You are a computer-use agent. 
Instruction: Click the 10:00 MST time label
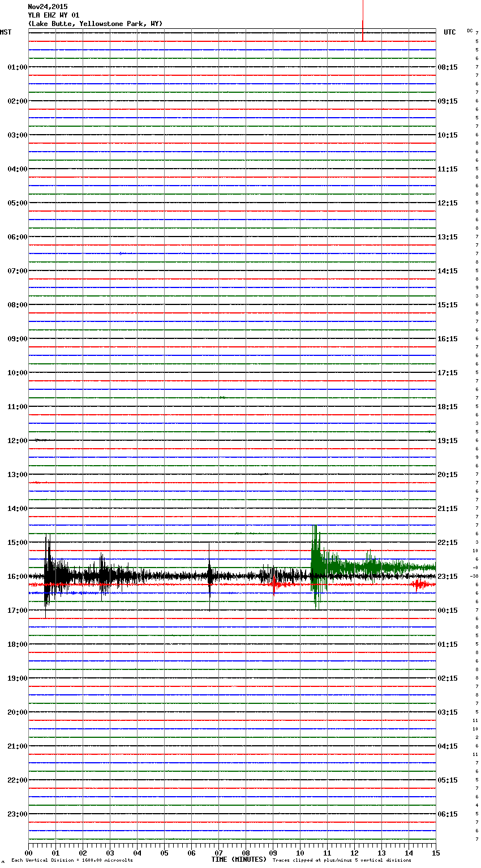click(x=17, y=373)
